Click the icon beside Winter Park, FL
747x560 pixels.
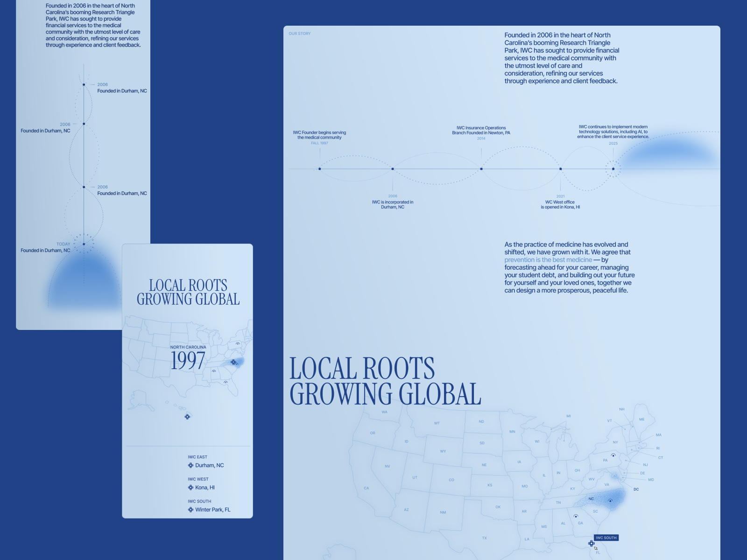[x=190, y=510]
